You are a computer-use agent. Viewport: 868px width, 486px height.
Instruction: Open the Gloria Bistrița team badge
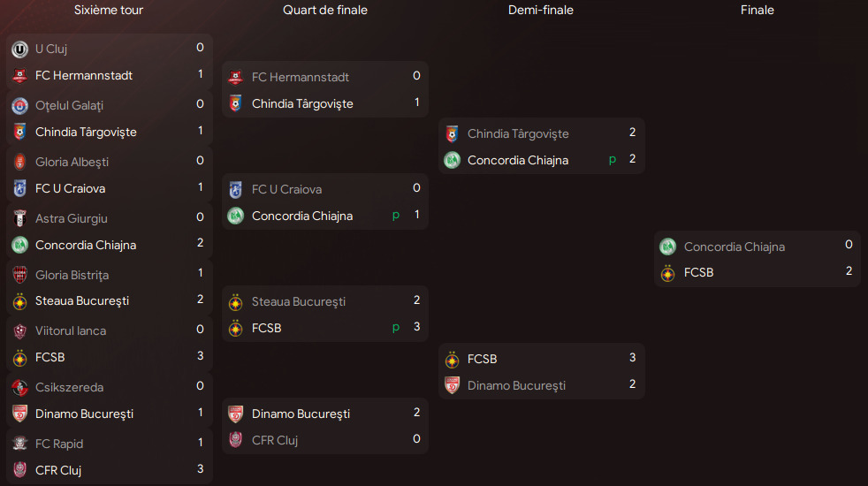pos(19,275)
